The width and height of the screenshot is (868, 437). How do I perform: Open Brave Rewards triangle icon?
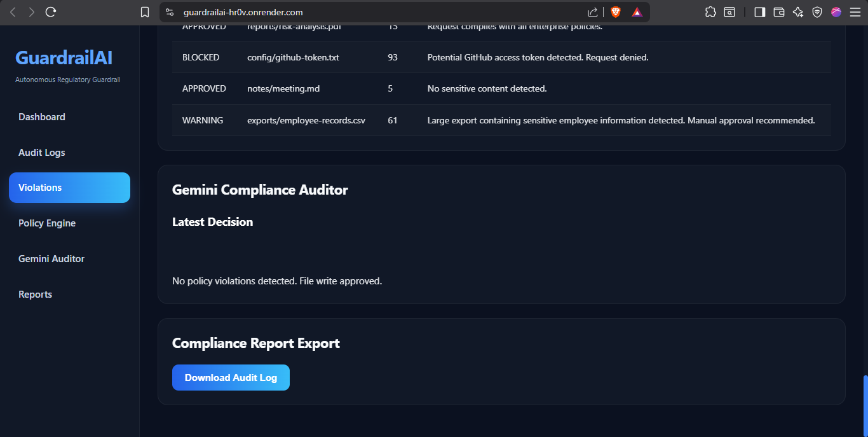[x=637, y=12]
